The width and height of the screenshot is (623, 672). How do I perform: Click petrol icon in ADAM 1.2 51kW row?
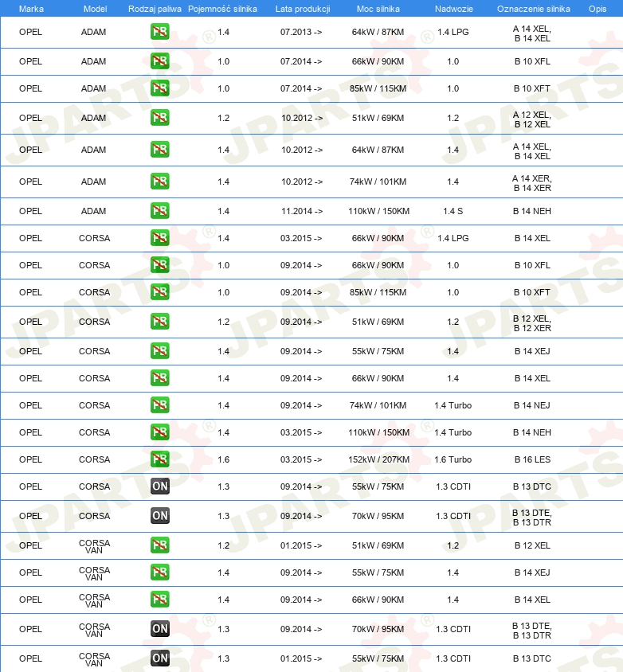[160, 118]
